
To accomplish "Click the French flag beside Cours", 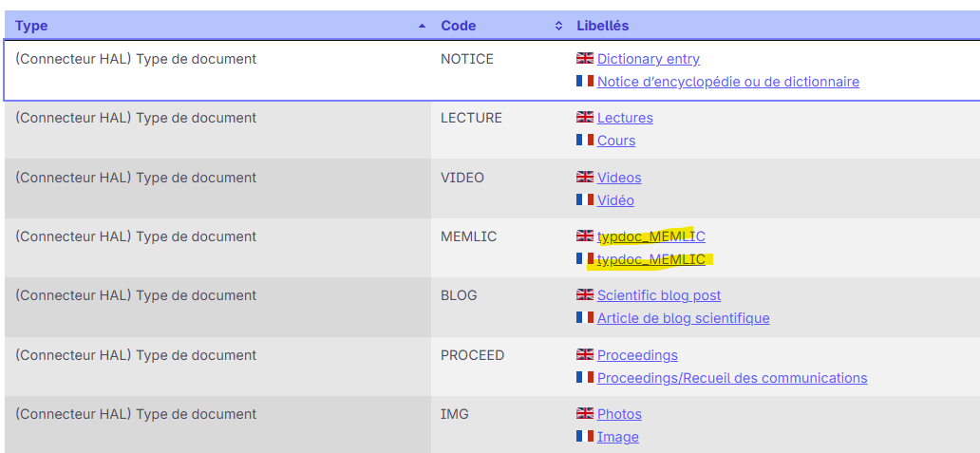I will tap(585, 141).
